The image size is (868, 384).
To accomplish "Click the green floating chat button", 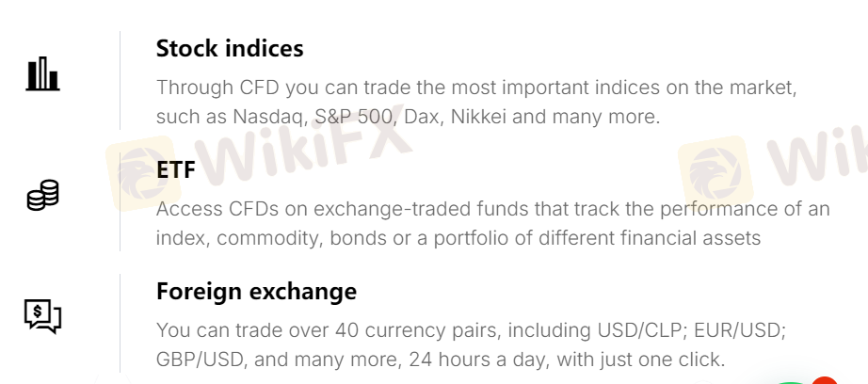I will [789, 380].
